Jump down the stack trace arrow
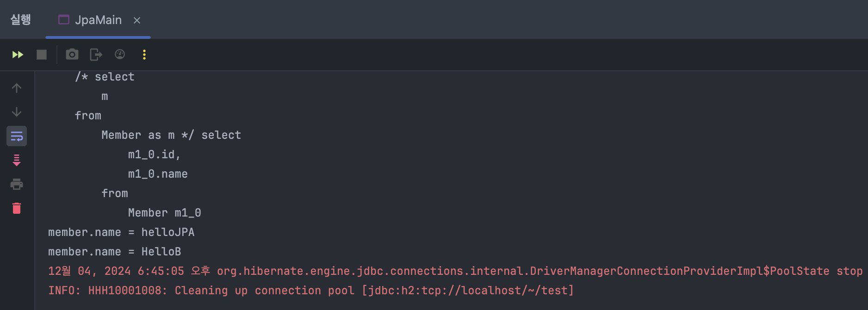This screenshot has height=310, width=868. pyautogui.click(x=17, y=112)
